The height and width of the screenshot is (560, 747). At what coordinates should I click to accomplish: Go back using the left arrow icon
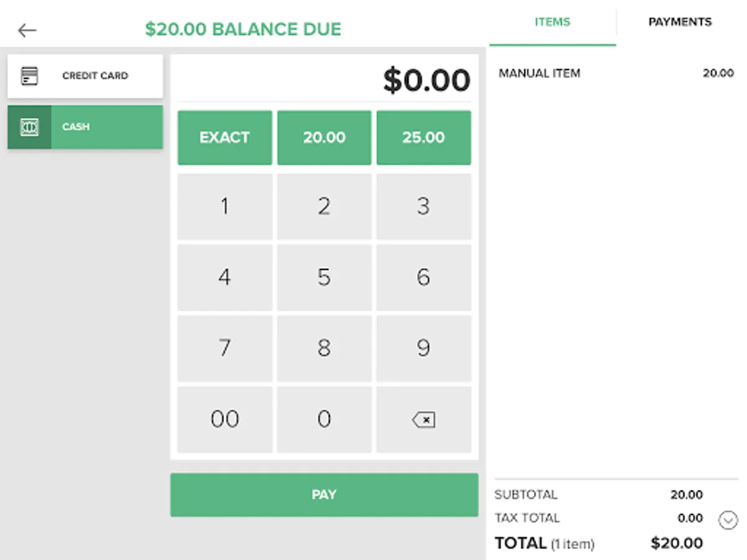[27, 30]
